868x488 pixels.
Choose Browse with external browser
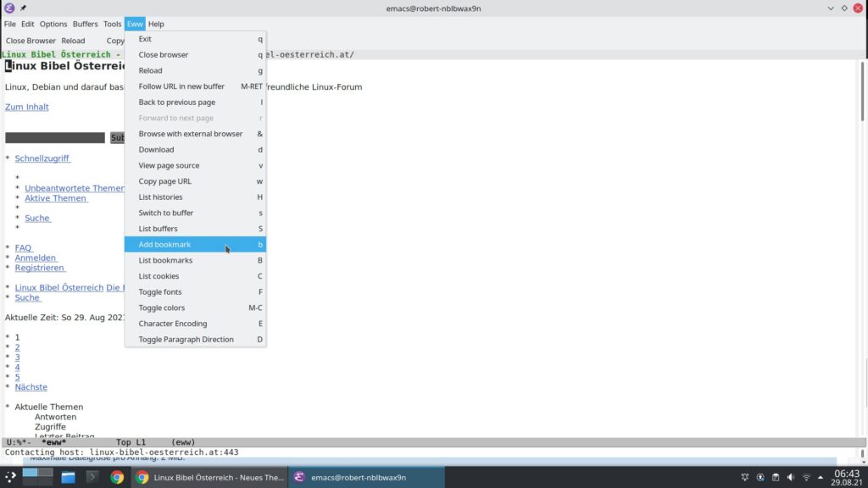195,133
